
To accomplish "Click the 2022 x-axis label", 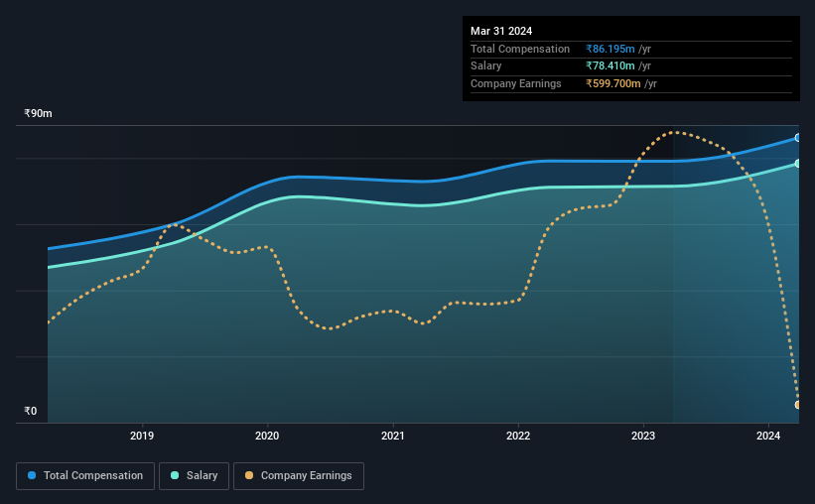I will pos(518,436).
